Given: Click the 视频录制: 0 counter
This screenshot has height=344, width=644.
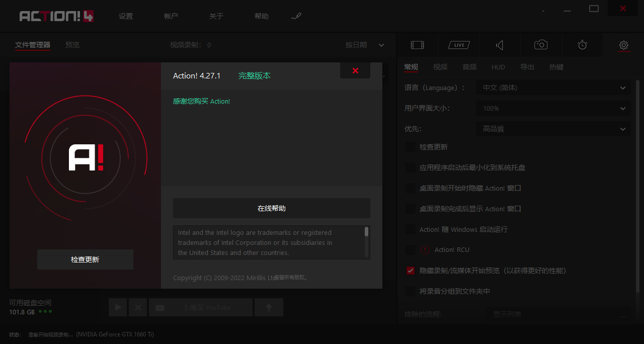Looking at the screenshot, I should (x=191, y=45).
